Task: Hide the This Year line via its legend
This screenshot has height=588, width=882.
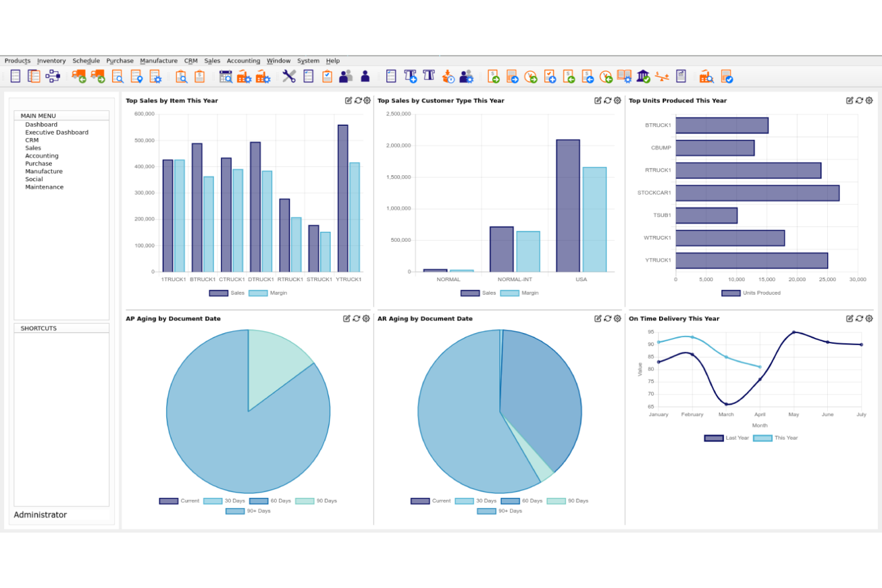Action: click(787, 437)
